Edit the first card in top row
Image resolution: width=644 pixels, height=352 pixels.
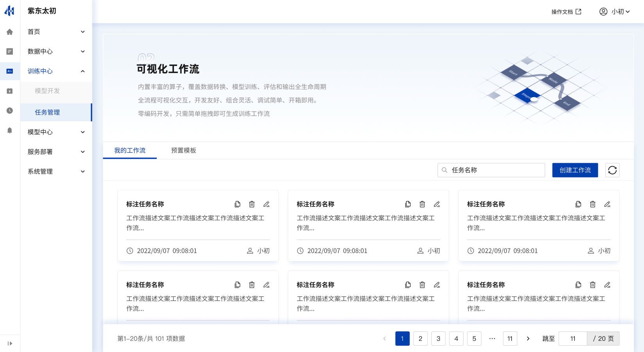[267, 204]
